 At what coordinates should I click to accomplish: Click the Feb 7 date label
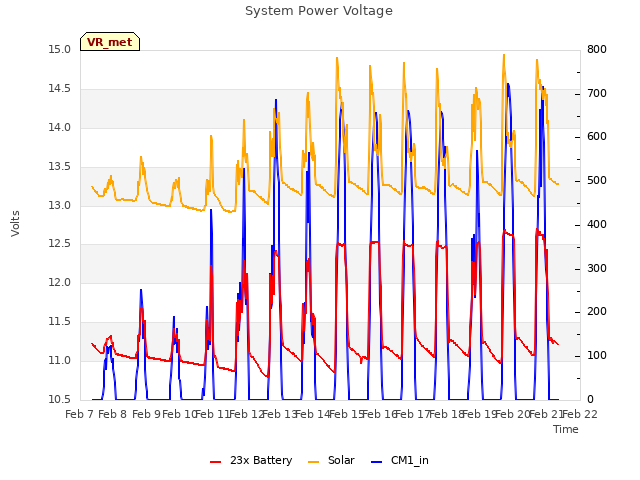click(x=80, y=414)
